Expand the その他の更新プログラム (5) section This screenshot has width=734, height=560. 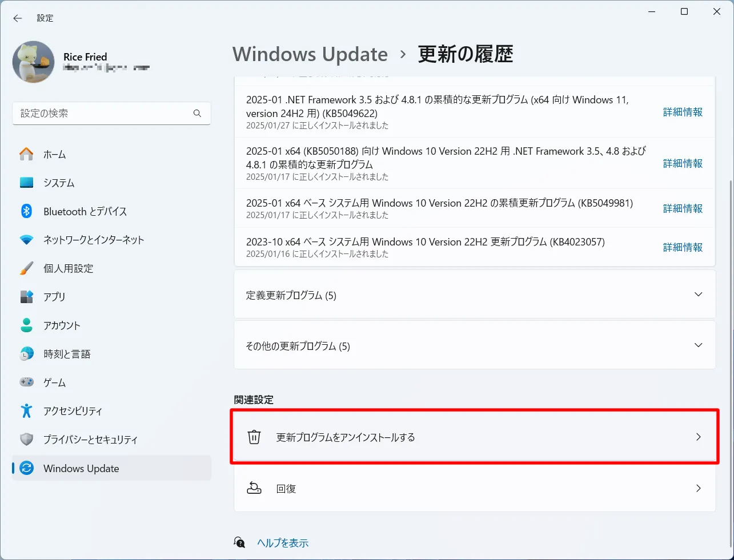tap(475, 345)
